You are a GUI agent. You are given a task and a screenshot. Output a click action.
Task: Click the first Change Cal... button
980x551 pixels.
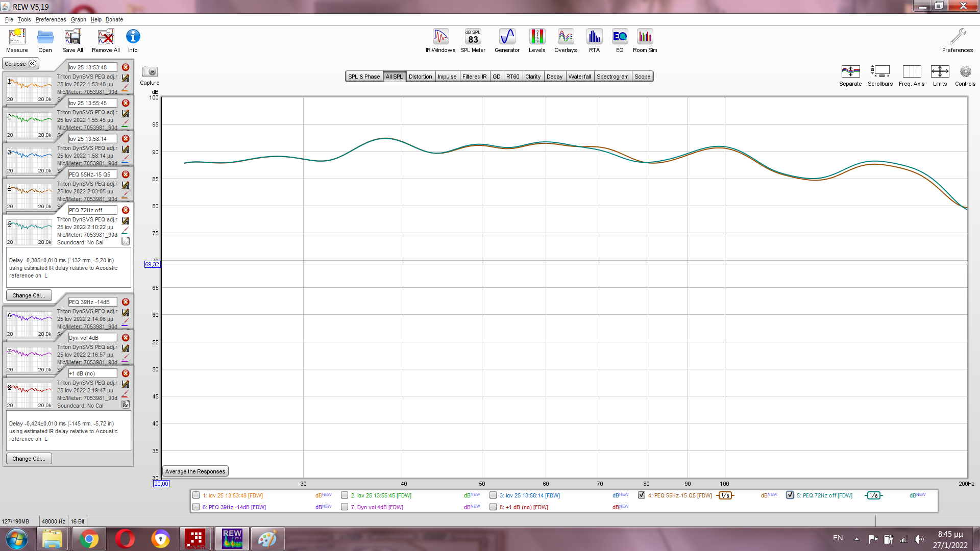(x=29, y=295)
